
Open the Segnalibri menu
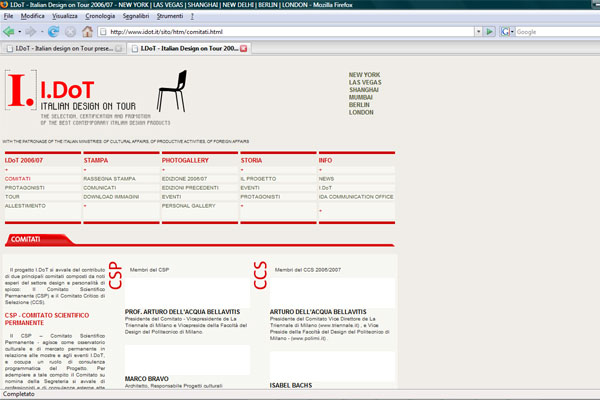(136, 16)
